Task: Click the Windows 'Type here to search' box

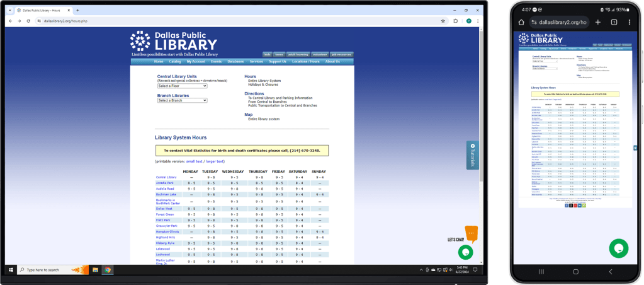Action: tap(47, 270)
